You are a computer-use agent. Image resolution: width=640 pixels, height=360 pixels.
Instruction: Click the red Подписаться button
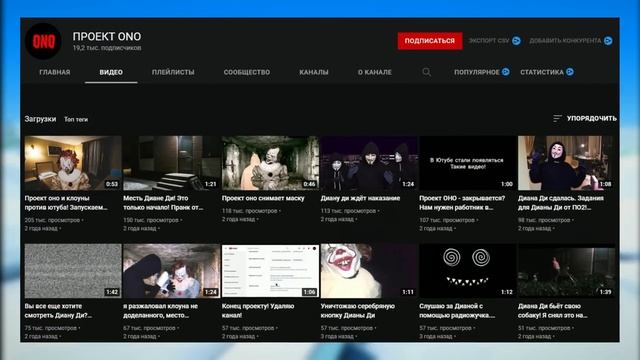430,41
